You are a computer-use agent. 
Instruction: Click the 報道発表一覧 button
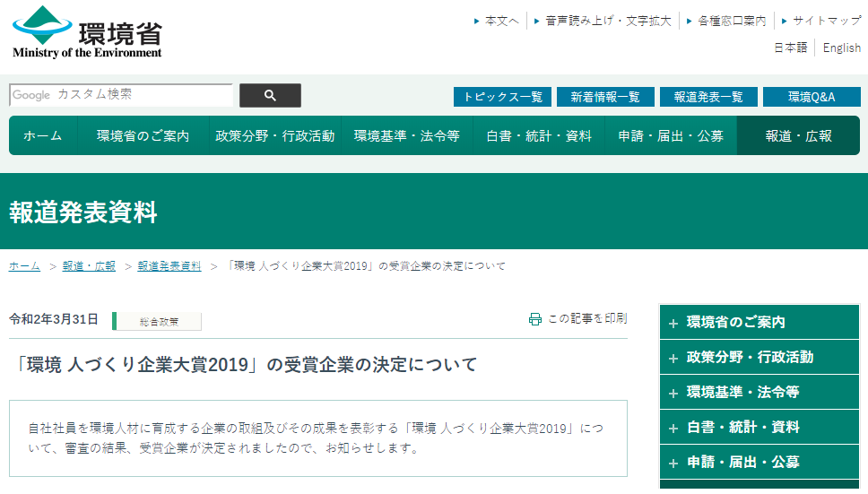(708, 97)
